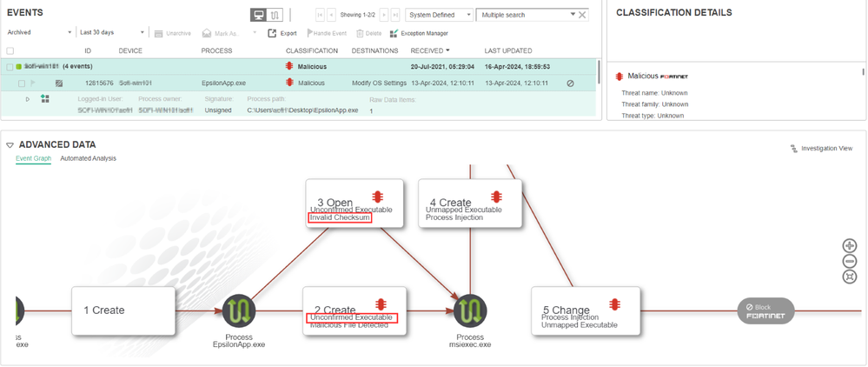
Task: Expand the raw data item triangle
Action: (x=28, y=99)
